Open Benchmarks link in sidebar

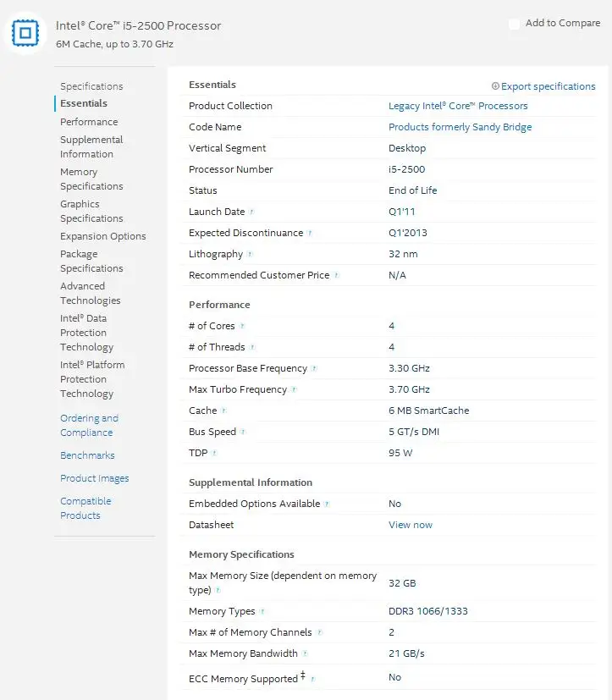coord(87,455)
